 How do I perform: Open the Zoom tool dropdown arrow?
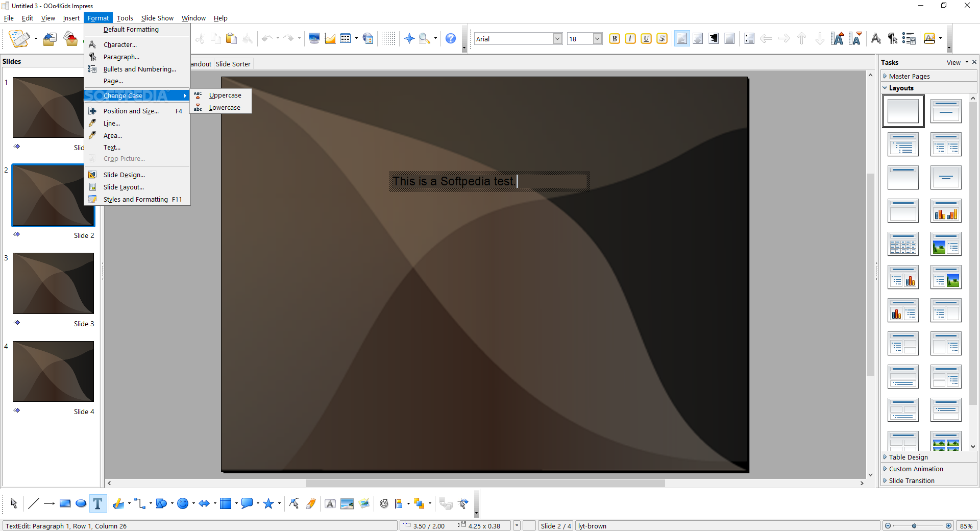click(435, 38)
